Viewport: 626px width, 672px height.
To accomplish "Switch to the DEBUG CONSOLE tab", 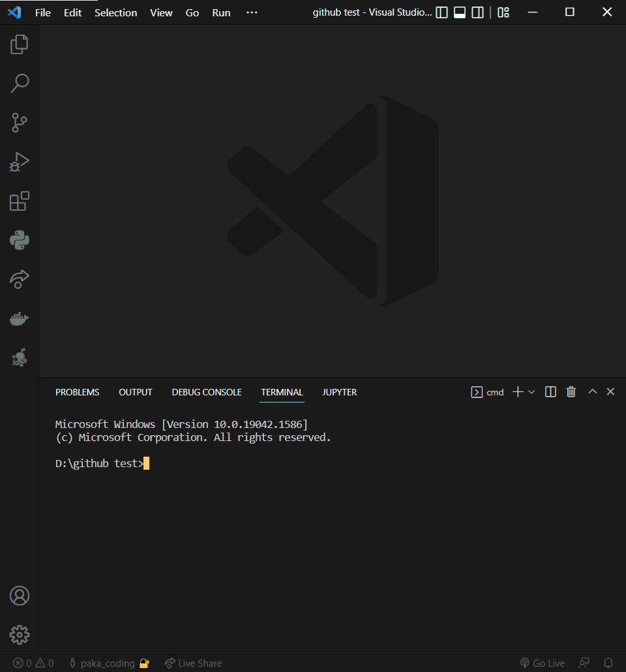I will 207,392.
